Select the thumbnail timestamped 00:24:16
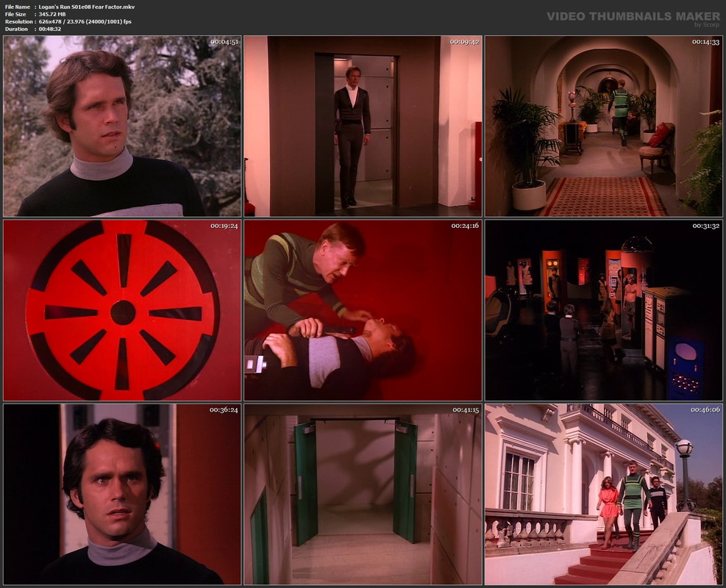Viewport: 726px width, 588px height. (363, 310)
